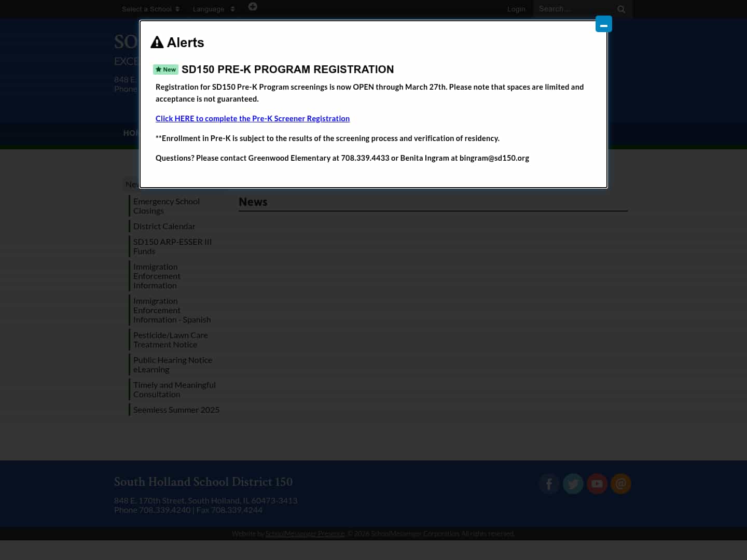Image resolution: width=747 pixels, height=560 pixels.
Task: Click the green New star badge
Action: tap(165, 69)
